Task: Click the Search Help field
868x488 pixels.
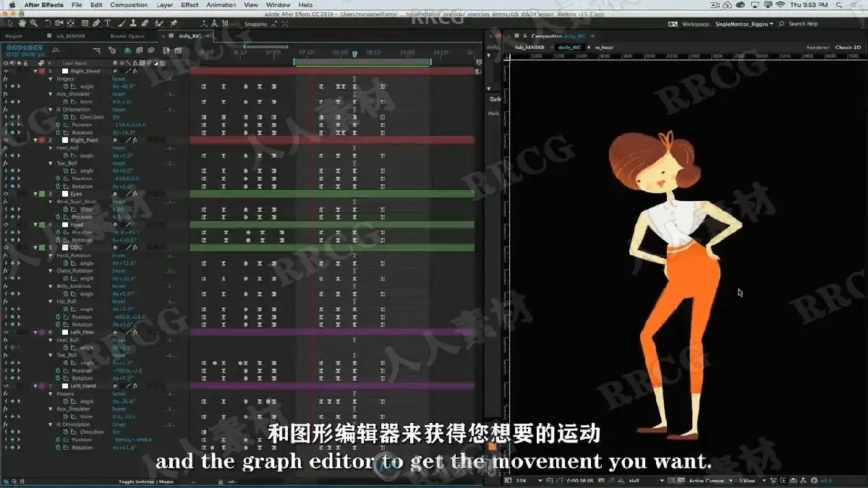Action: pyautogui.click(x=803, y=24)
